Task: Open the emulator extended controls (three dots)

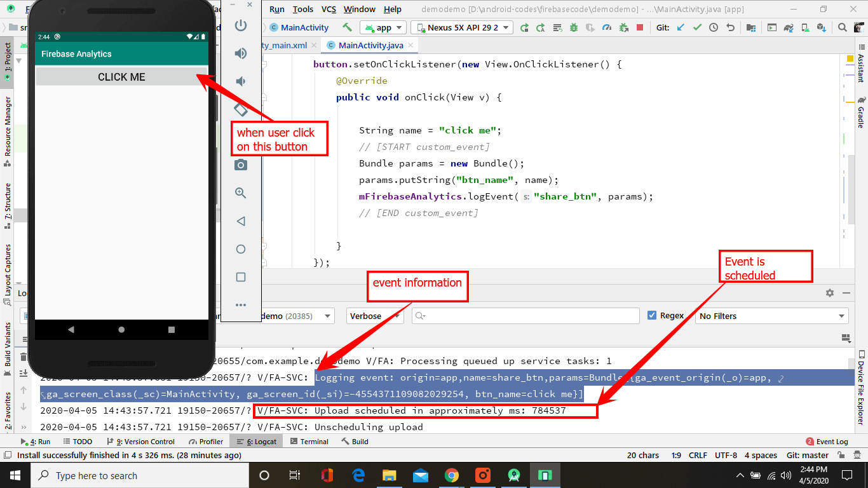Action: click(x=241, y=305)
